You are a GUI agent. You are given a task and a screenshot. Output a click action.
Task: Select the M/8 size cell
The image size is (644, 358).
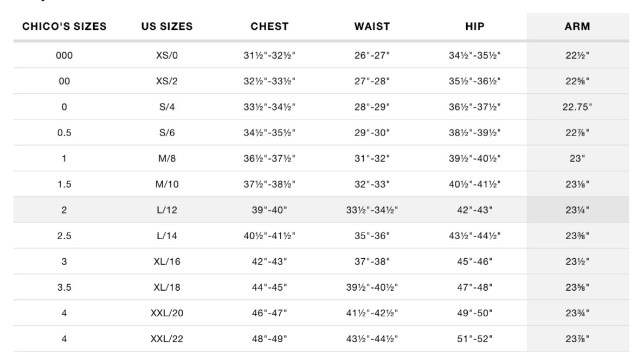(167, 158)
